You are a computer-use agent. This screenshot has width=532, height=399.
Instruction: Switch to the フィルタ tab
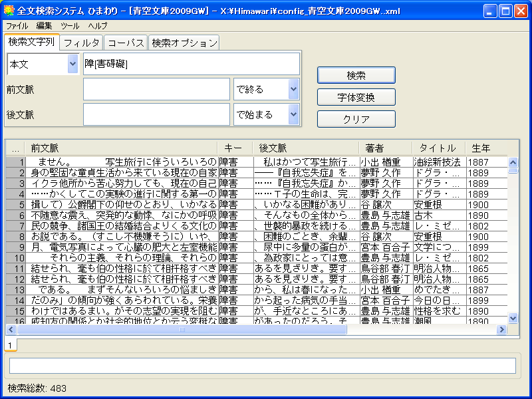[82, 43]
